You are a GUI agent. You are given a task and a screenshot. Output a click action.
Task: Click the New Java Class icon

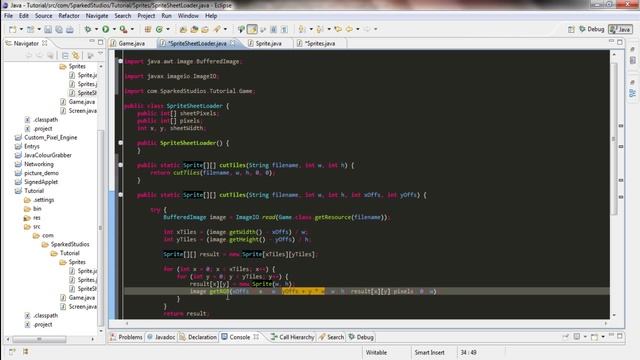pos(159,29)
